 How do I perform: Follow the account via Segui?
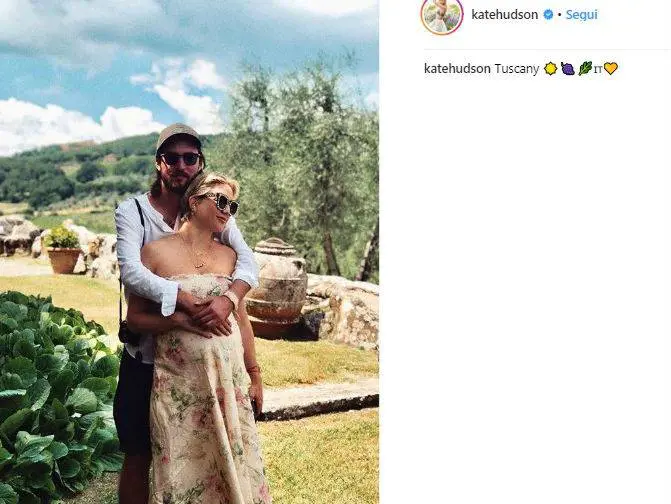[x=582, y=15]
